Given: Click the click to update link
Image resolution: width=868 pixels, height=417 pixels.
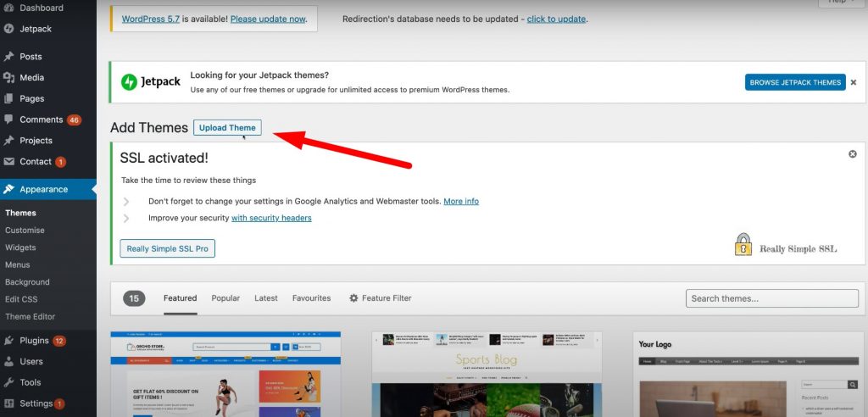Looking at the screenshot, I should point(556,19).
